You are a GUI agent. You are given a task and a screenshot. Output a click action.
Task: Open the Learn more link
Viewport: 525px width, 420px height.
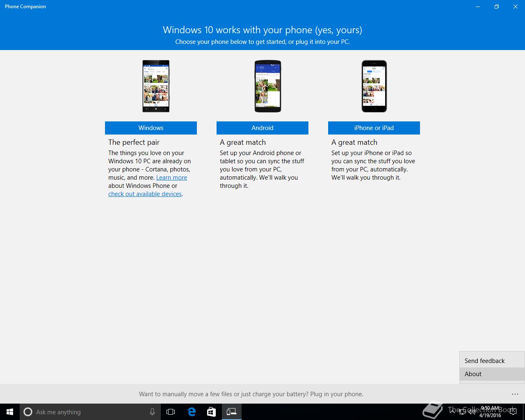pos(171,178)
